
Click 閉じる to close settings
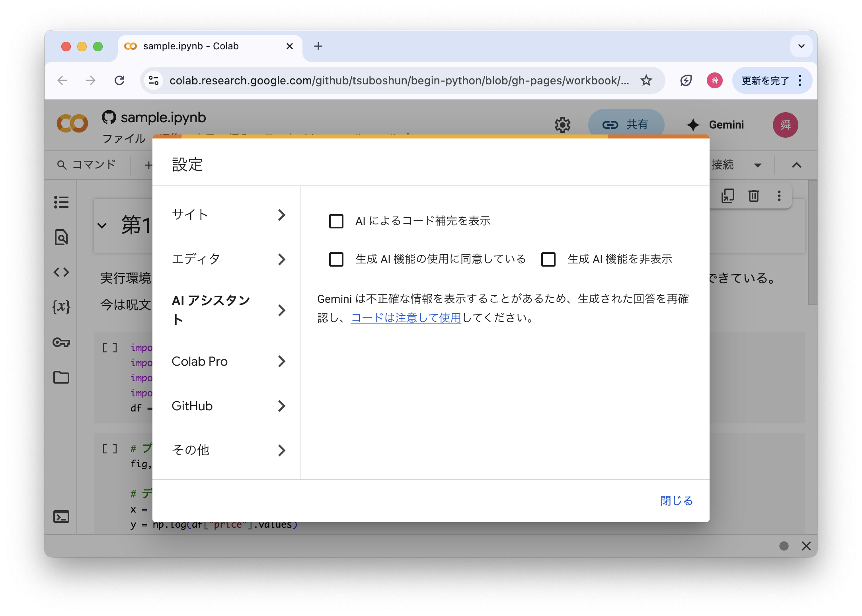677,501
